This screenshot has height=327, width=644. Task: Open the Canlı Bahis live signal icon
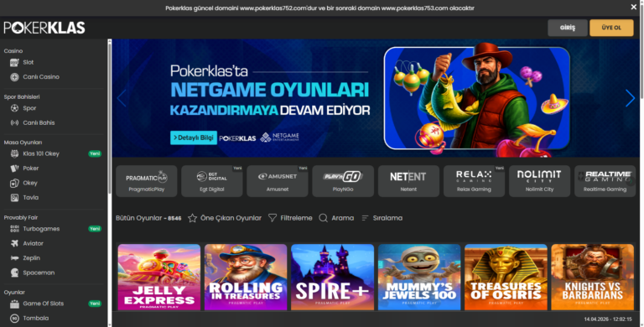pos(14,122)
